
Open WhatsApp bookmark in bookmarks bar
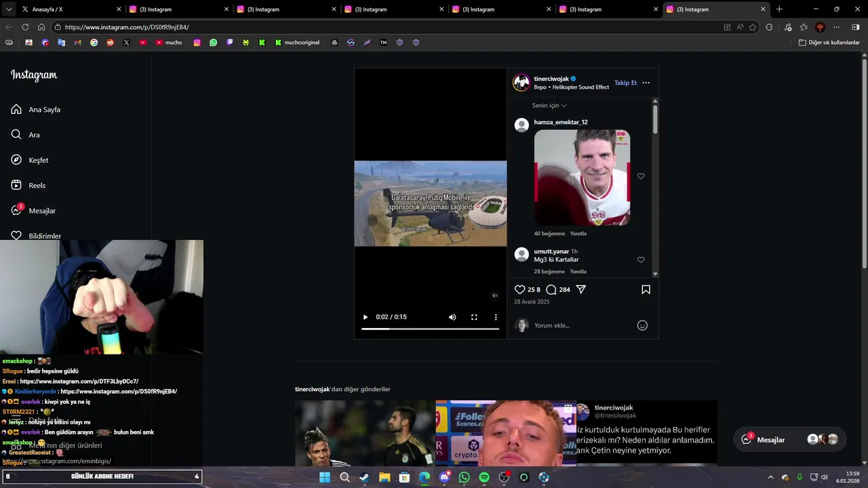coord(213,42)
